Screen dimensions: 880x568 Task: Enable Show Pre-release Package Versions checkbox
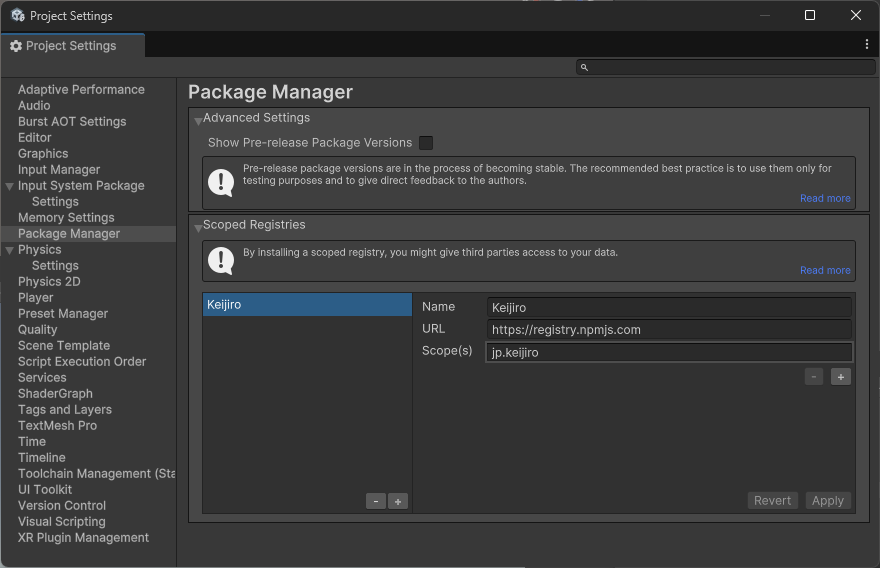pos(426,143)
